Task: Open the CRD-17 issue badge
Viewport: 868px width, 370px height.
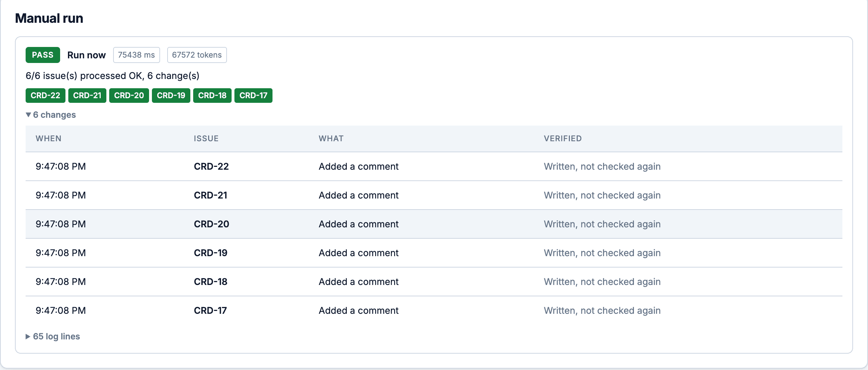Action: pos(253,95)
